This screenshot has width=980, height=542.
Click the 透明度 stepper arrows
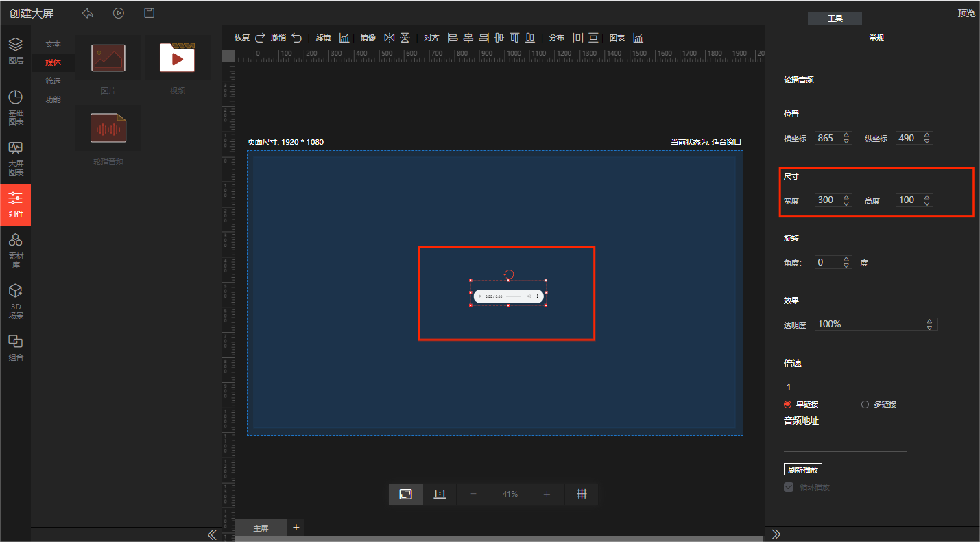(x=930, y=324)
